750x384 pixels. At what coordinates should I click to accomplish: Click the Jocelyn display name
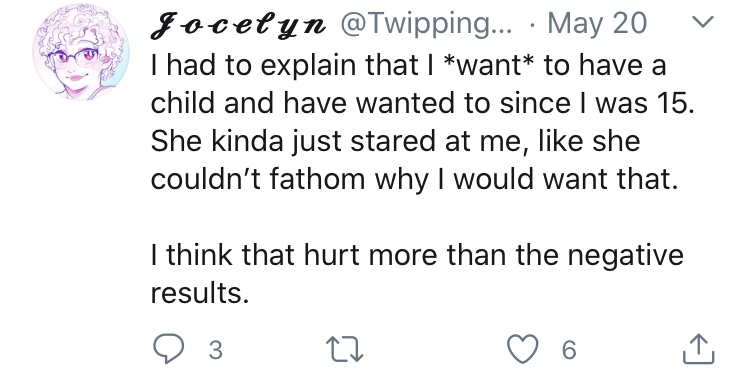[x=239, y=25]
